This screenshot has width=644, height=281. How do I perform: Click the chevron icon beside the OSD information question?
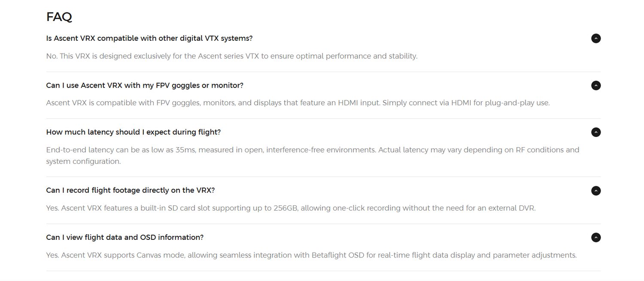pyautogui.click(x=596, y=237)
